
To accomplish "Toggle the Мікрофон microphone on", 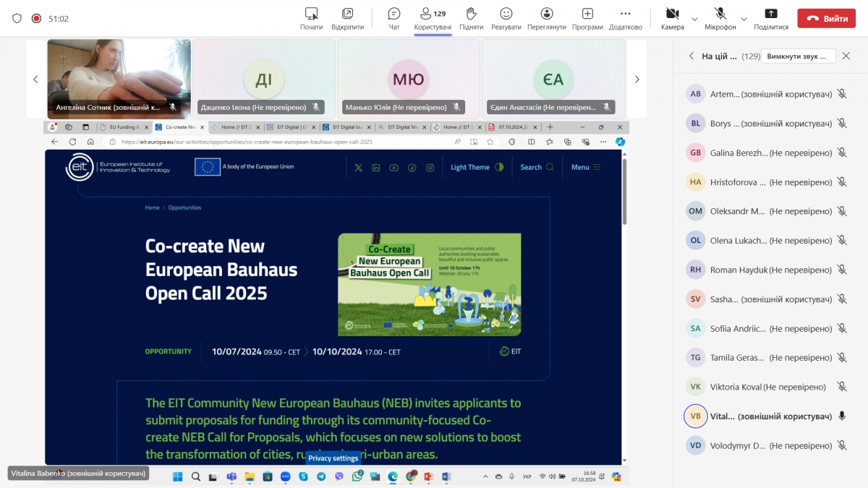I will 720,18.
